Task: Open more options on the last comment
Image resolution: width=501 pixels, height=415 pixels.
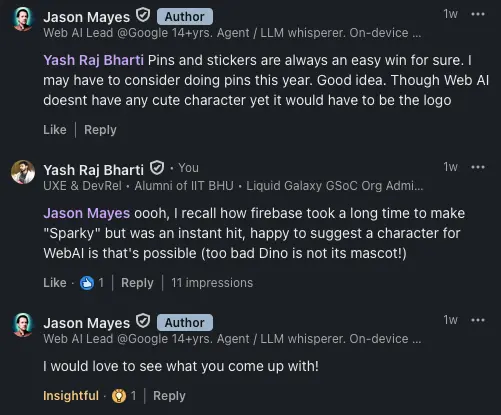Action: (478, 320)
